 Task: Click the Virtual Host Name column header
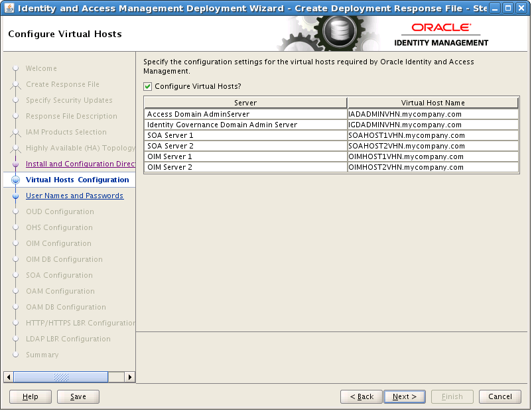point(433,103)
